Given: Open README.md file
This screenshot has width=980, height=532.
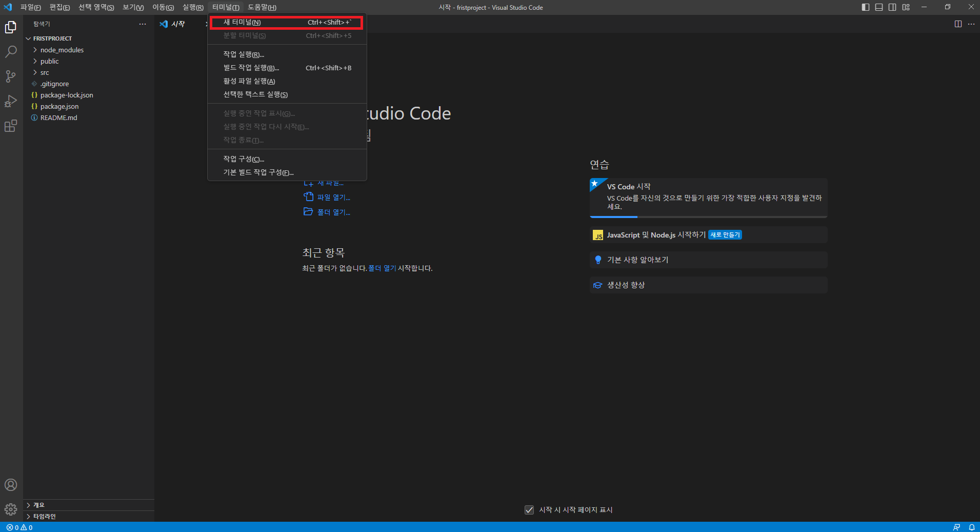Looking at the screenshot, I should (89, 117).
